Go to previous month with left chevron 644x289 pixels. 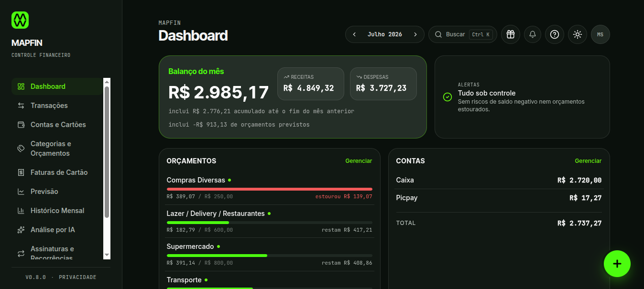click(x=354, y=34)
